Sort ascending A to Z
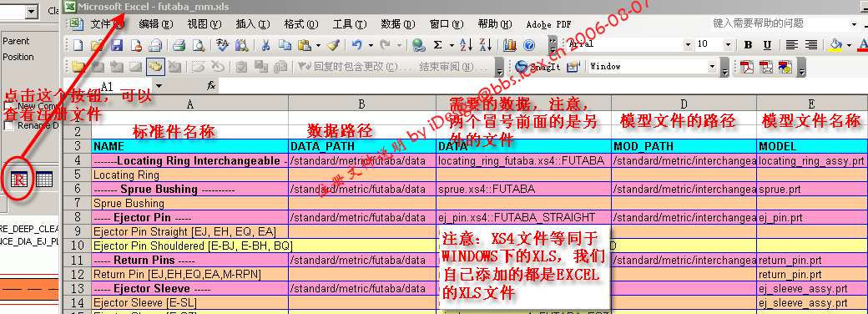The height and width of the screenshot is (314, 868). pos(466,45)
